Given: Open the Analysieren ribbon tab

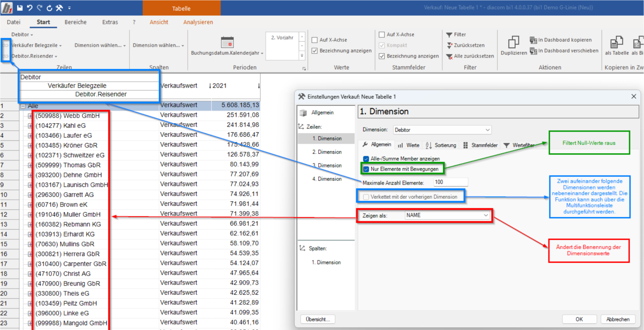Looking at the screenshot, I should click(198, 22).
